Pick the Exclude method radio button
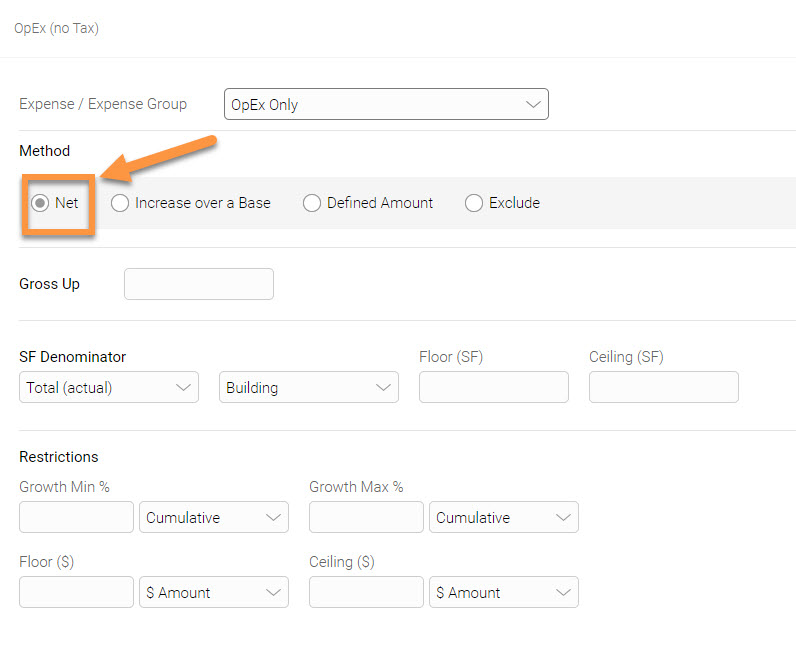 click(474, 203)
